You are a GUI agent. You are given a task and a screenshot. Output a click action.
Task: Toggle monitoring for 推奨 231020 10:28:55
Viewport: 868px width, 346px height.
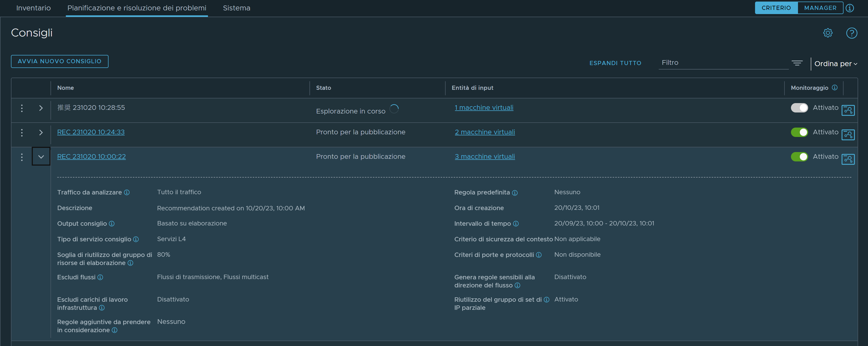799,108
